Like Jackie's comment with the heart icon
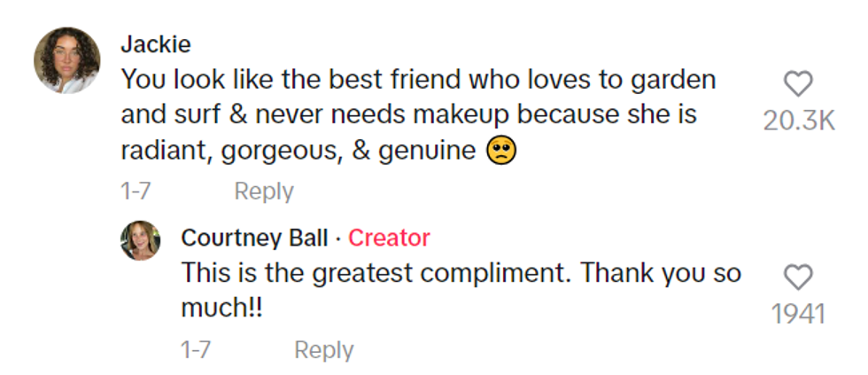This screenshot has height=375, width=868. (x=798, y=84)
